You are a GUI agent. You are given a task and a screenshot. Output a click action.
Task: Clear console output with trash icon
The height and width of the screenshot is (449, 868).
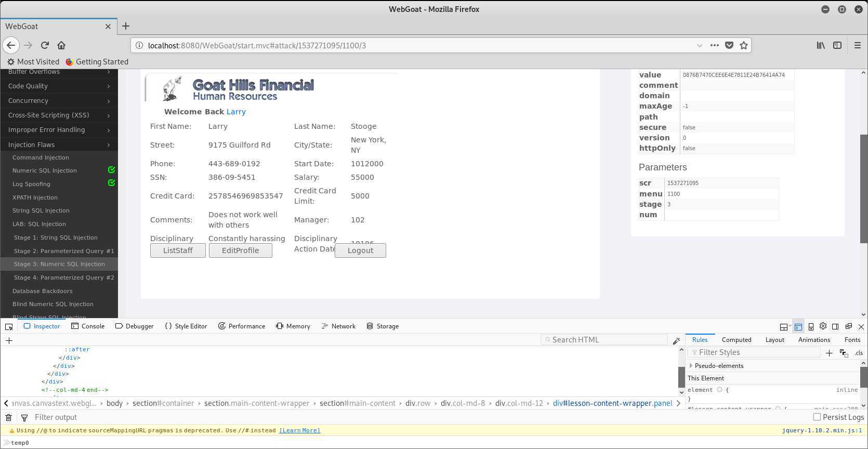(x=9, y=417)
